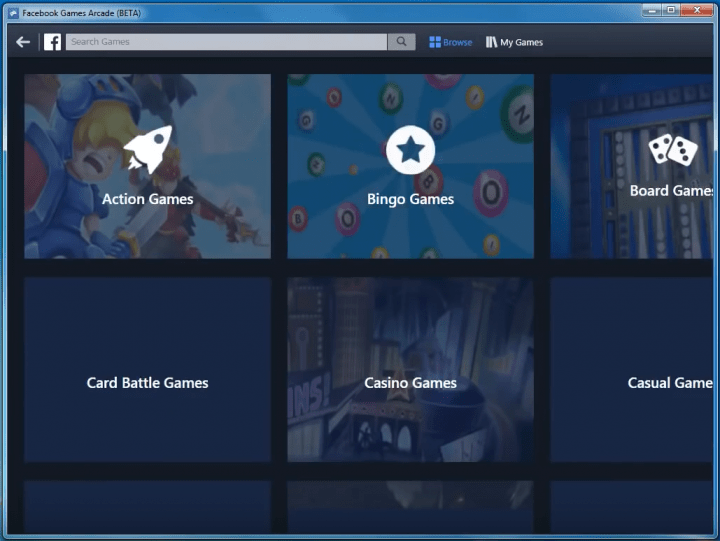Click the dice icon on Board Games
The height and width of the screenshot is (541, 720).
673,149
